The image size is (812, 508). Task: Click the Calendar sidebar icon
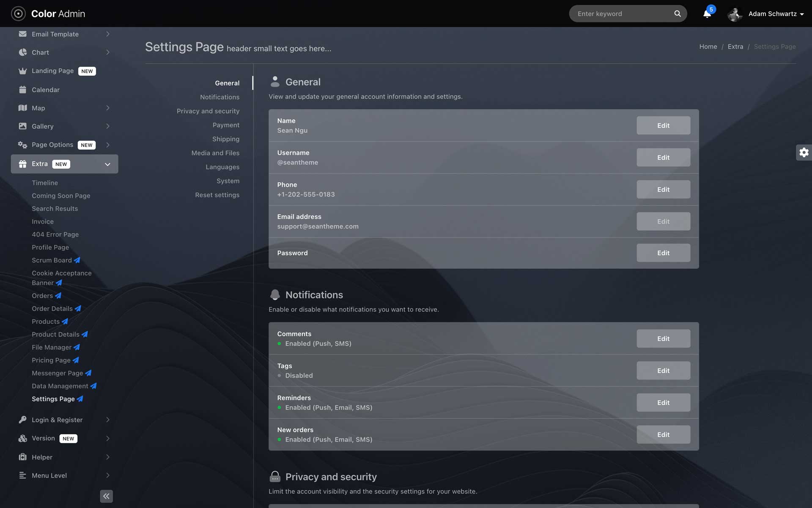coord(22,90)
